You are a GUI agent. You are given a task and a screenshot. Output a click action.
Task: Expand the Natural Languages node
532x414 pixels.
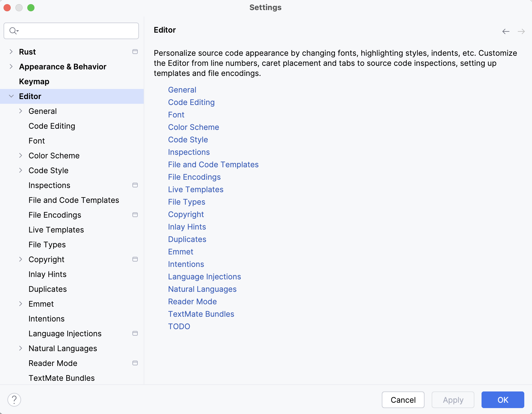click(x=20, y=348)
